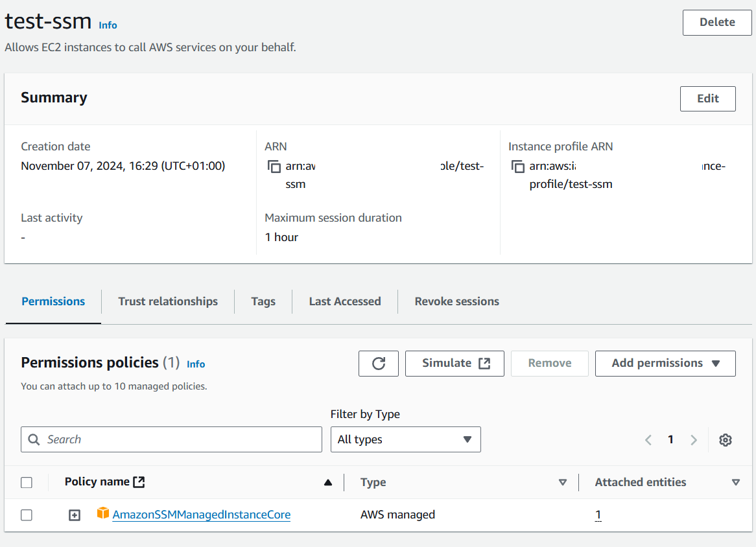Screen dimensions: 756x547
Task: Open the Last Accessed tab
Action: (x=344, y=301)
